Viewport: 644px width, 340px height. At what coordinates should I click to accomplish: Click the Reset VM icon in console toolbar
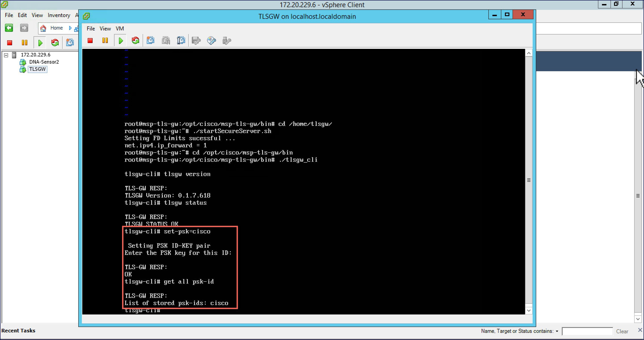136,41
